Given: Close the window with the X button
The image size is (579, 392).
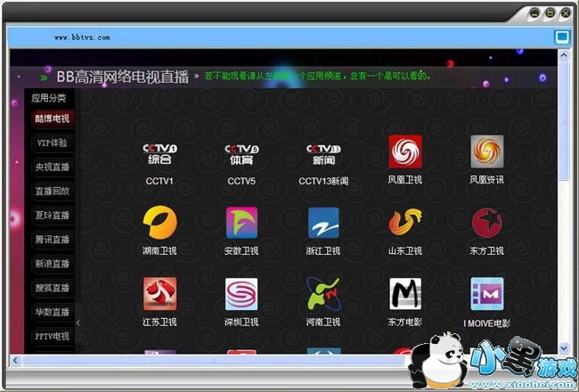Looking at the screenshot, I should click(x=566, y=13).
